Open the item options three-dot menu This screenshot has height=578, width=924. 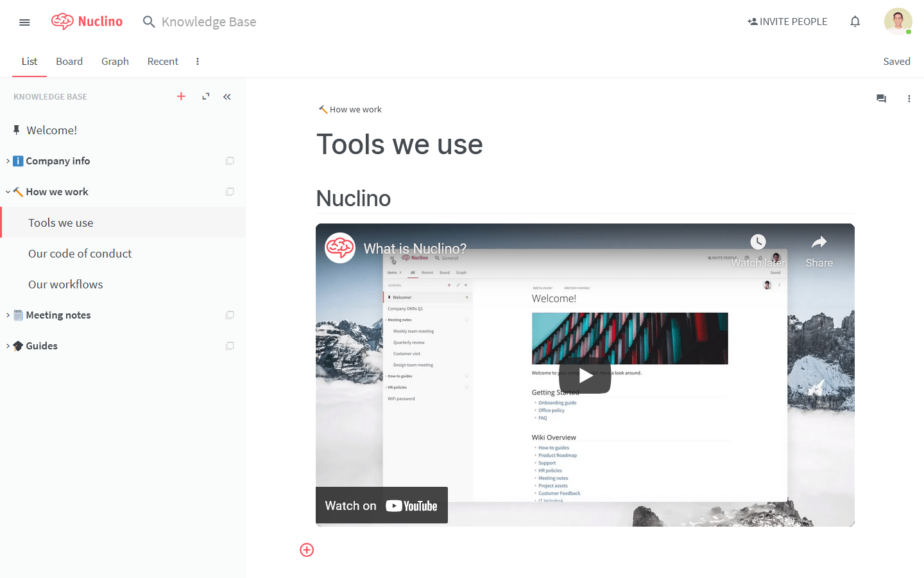[x=909, y=99]
